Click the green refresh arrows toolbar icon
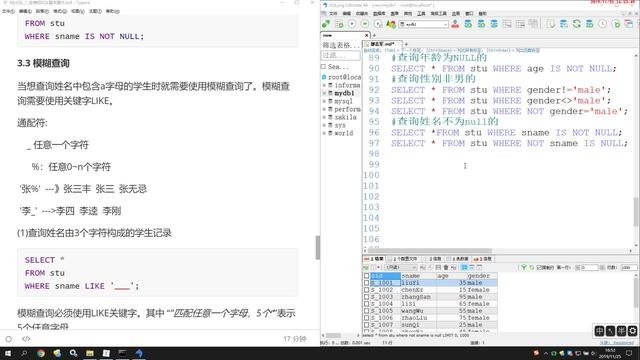Image resolution: width=640 pixels, height=360 pixels. pos(576,24)
